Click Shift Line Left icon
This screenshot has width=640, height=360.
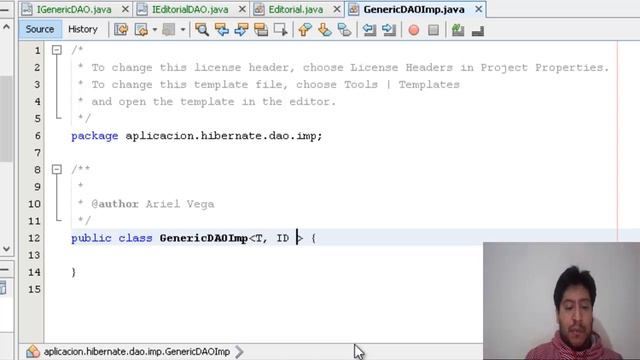tap(369, 30)
